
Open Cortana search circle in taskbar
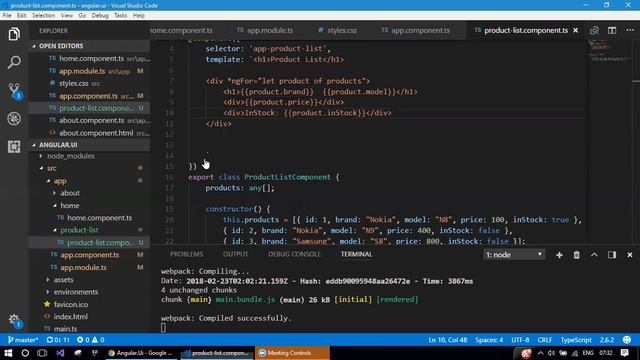click(x=25, y=353)
